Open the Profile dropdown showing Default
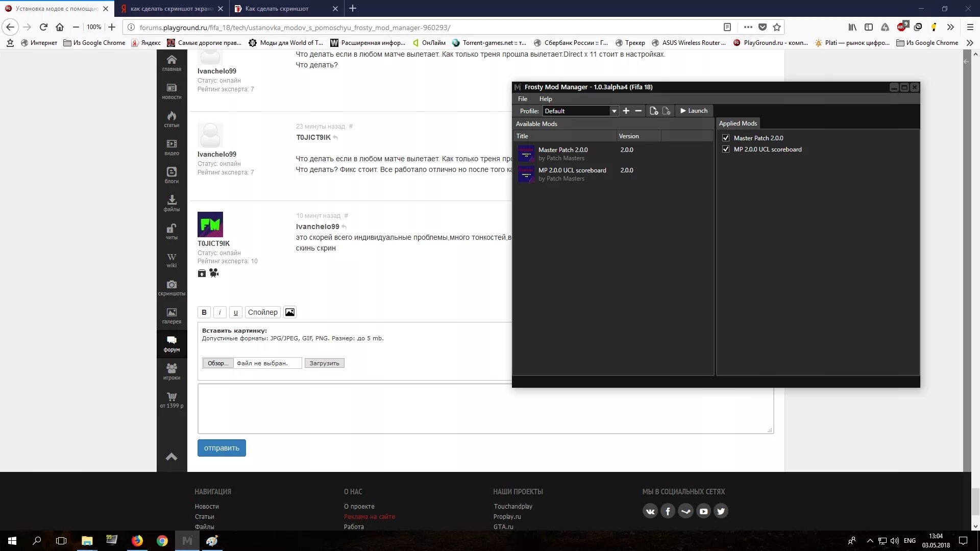 [580, 111]
